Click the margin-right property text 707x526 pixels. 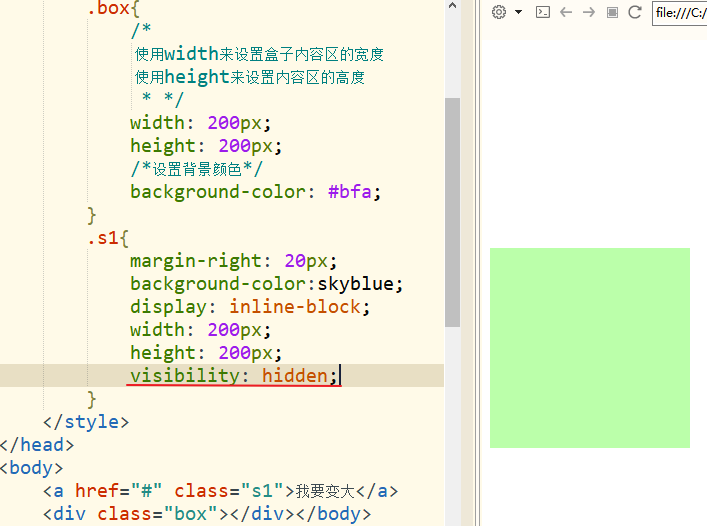(196, 261)
